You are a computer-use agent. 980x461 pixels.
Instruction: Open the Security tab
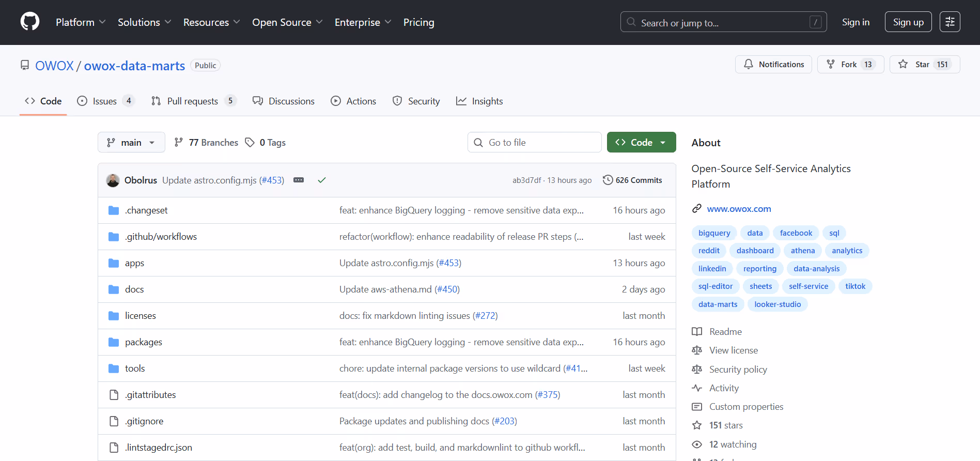[416, 101]
